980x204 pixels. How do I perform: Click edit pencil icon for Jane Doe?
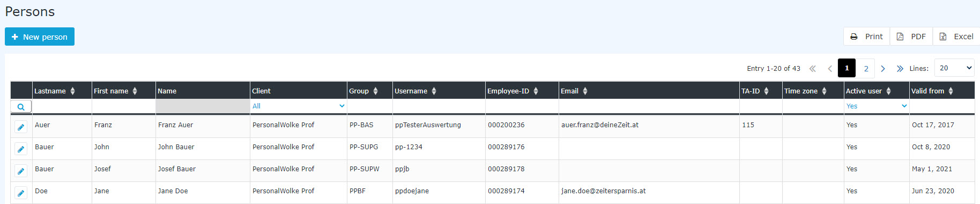(x=21, y=193)
